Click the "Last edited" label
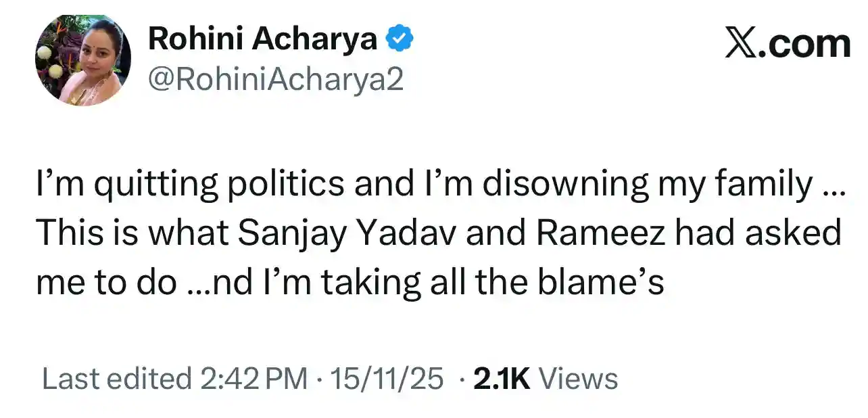This screenshot has width=868, height=418. [x=116, y=379]
